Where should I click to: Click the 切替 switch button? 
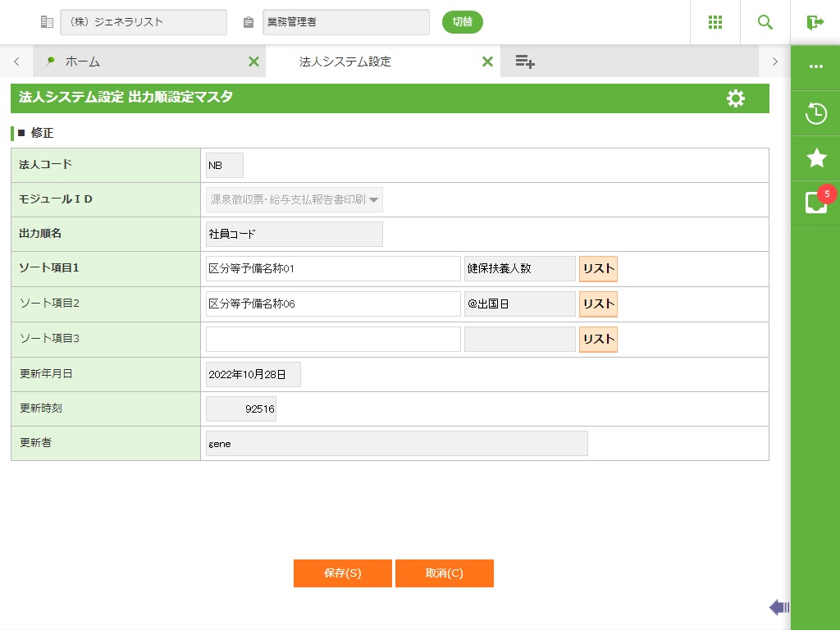click(462, 22)
